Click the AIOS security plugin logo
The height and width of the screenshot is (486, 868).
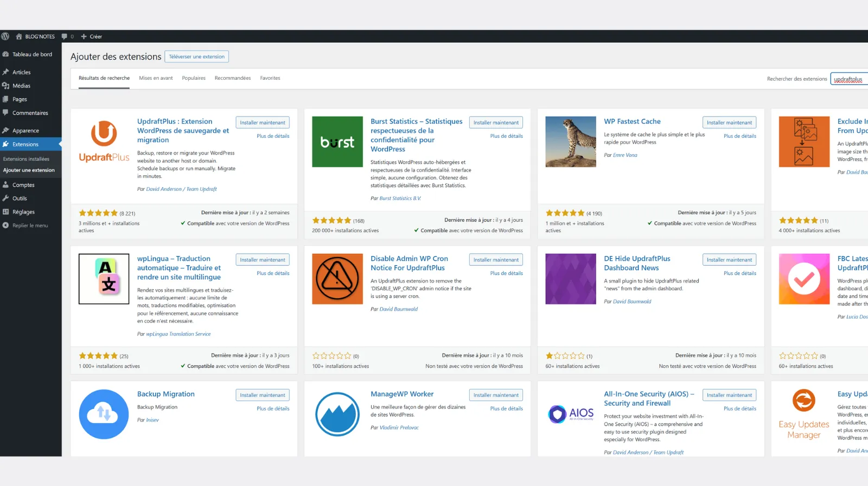[x=571, y=414]
